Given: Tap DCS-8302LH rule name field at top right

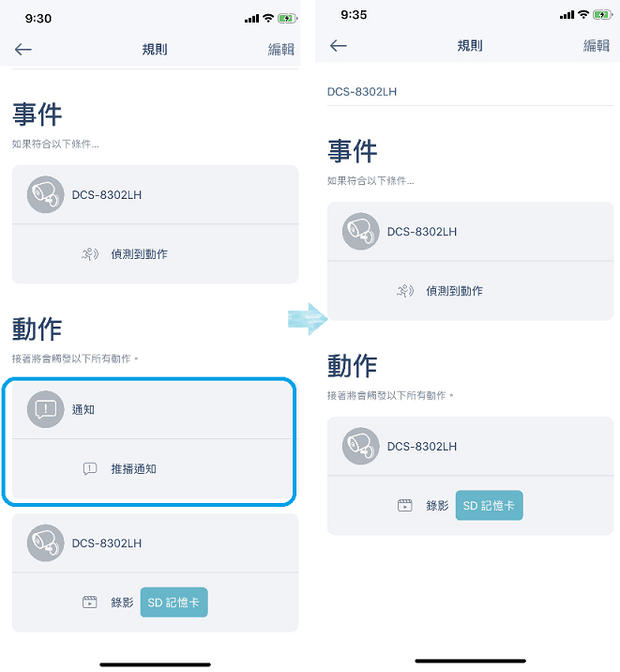Looking at the screenshot, I should [470, 92].
